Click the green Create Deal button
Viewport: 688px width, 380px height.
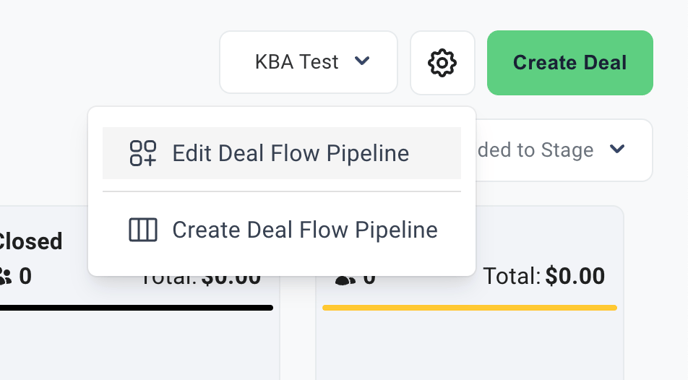(x=570, y=63)
